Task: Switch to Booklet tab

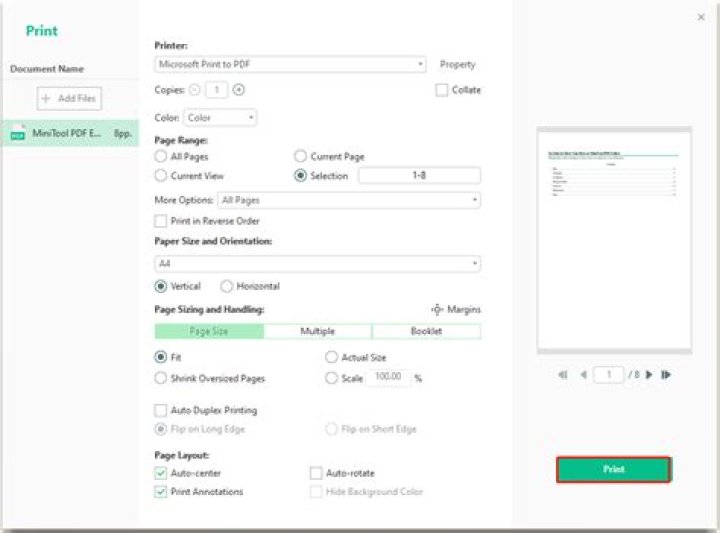Action: click(427, 331)
